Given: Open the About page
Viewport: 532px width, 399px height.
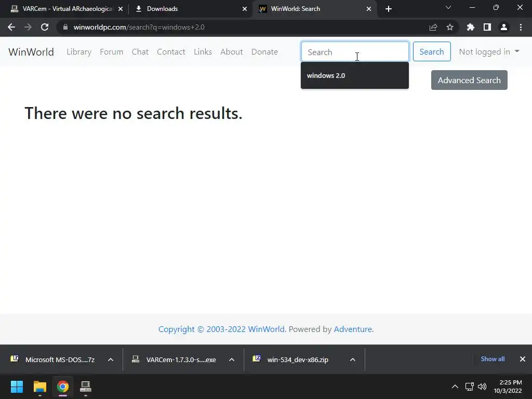Looking at the screenshot, I should (x=232, y=52).
